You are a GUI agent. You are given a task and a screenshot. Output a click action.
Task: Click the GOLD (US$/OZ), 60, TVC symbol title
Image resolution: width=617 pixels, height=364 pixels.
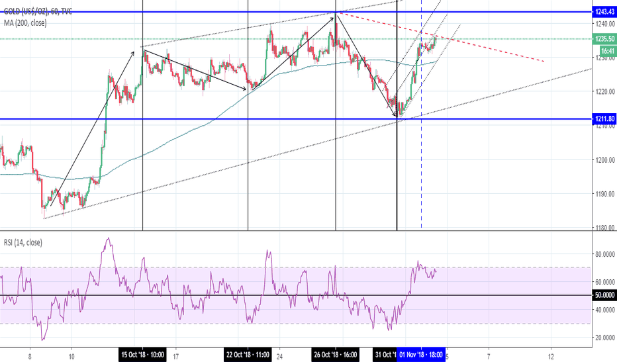pos(38,12)
